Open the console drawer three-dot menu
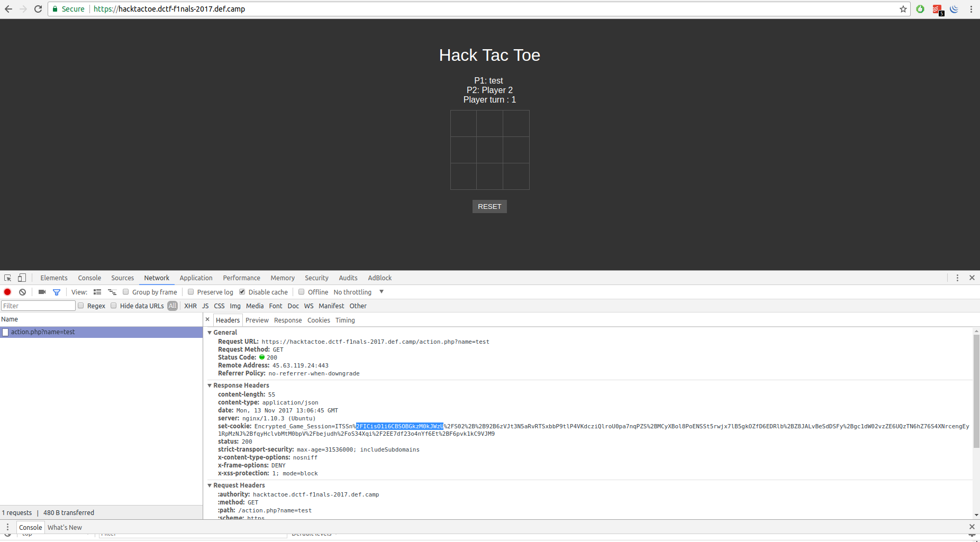The height and width of the screenshot is (542, 980). tap(7, 527)
